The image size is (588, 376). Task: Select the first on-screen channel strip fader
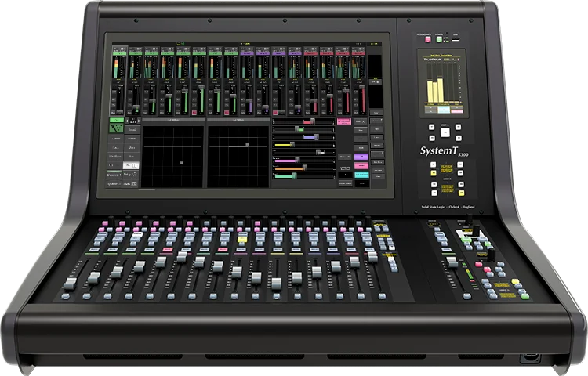click(x=119, y=111)
